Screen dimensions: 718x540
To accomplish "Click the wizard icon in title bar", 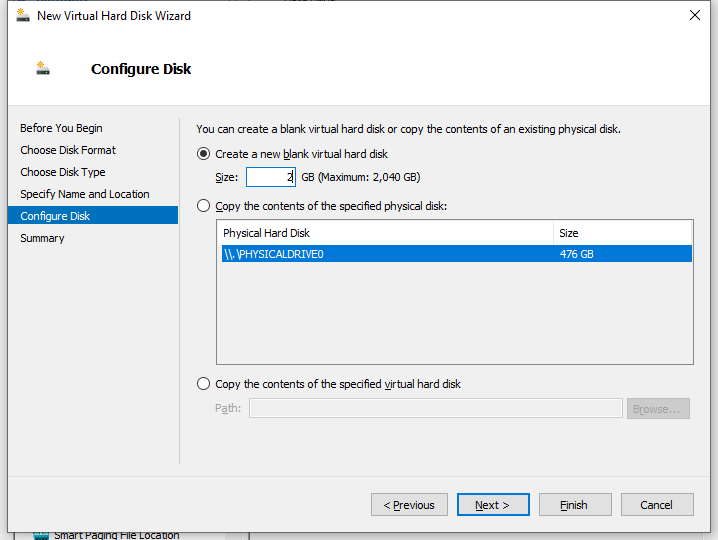I will tap(23, 16).
